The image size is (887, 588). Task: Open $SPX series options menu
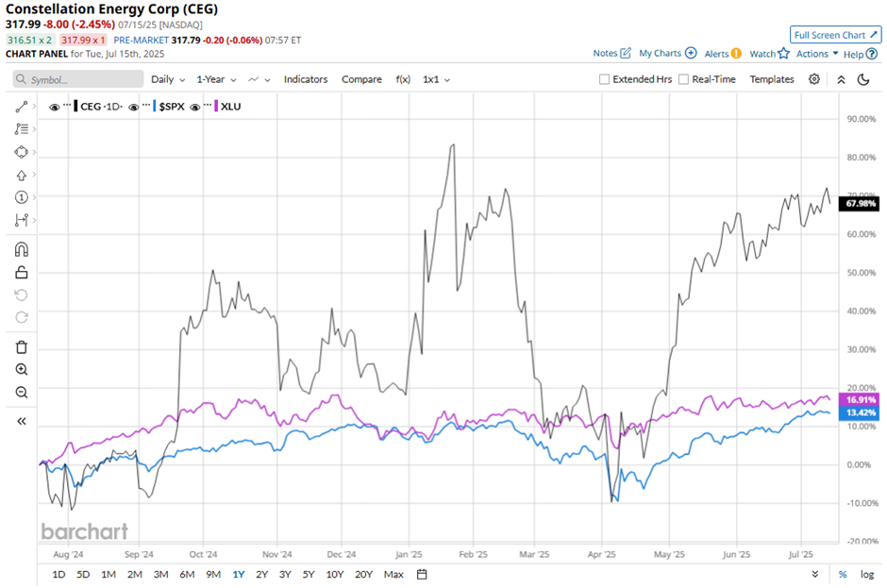(146, 105)
